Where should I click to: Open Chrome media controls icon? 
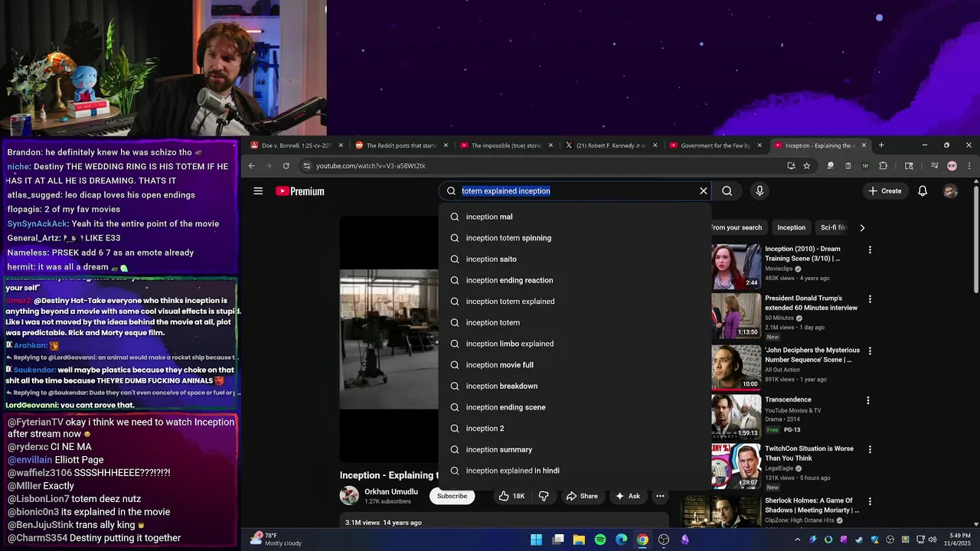coord(934,166)
